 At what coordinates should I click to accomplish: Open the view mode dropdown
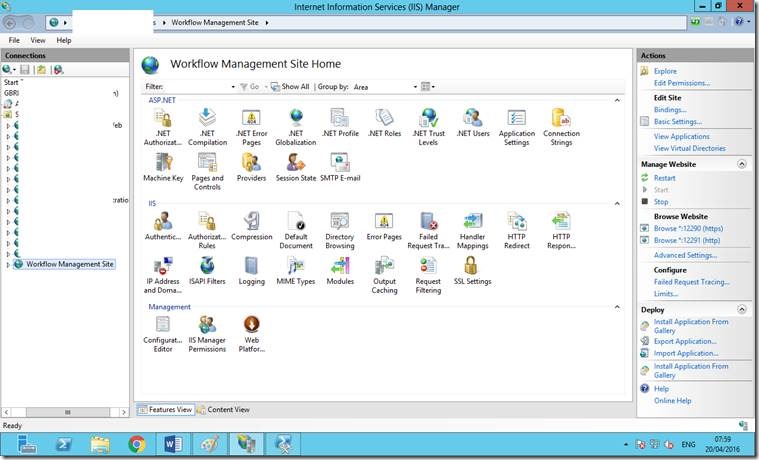pos(428,87)
